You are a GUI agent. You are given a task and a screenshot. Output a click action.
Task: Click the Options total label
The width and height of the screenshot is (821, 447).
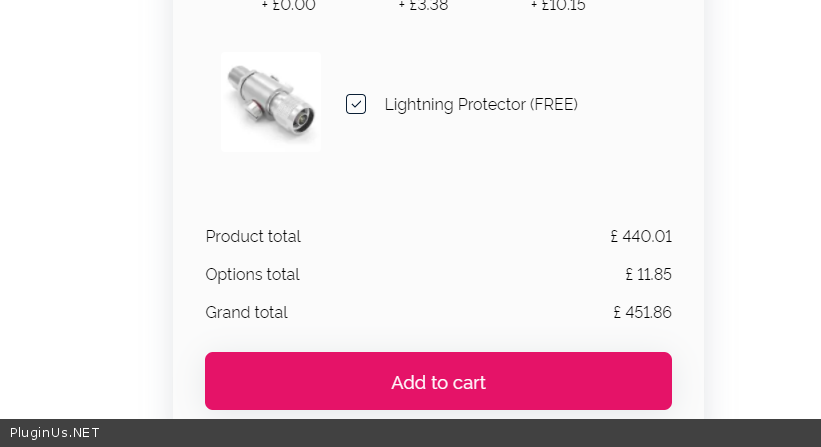(x=252, y=275)
